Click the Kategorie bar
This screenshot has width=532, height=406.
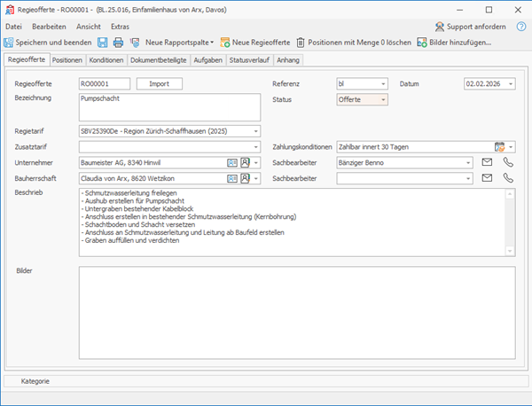[x=266, y=381]
